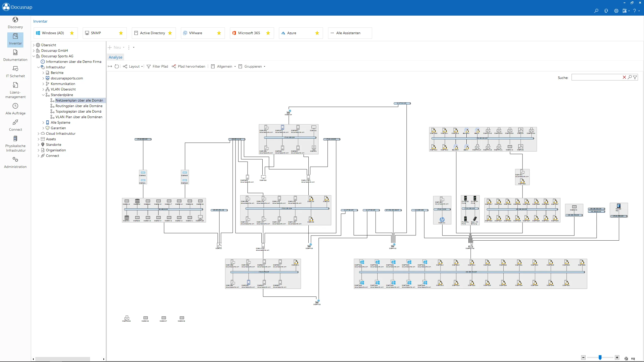Toggle favorite star on SNMP assistant

coord(121,33)
